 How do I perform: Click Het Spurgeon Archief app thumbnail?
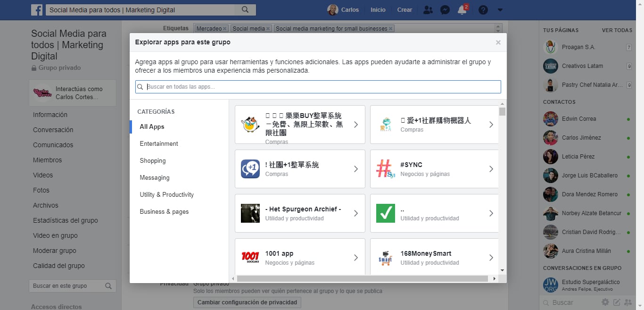click(250, 213)
